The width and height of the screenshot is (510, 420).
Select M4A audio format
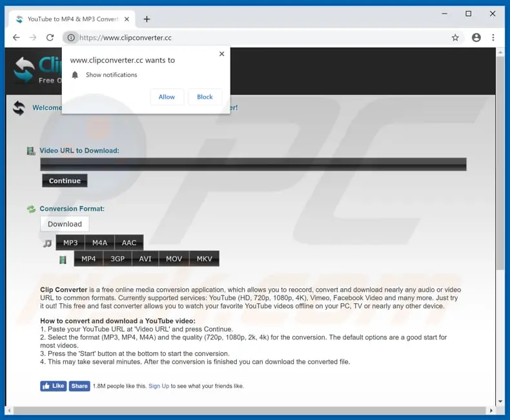[99, 243]
